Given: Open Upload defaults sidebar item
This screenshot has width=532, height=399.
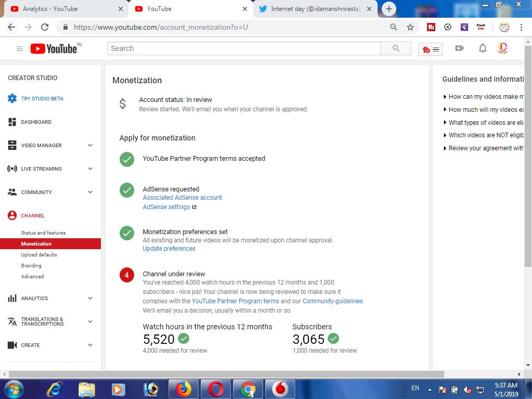Looking at the screenshot, I should coord(38,254).
